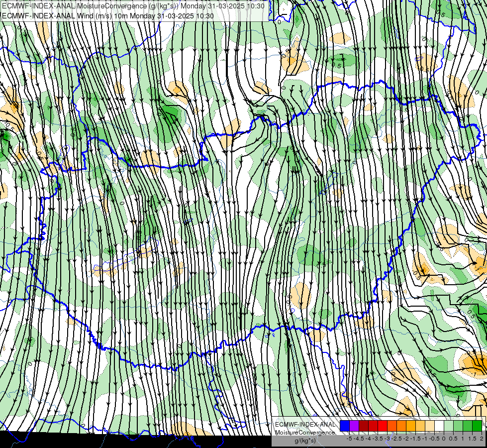The image size is (487, 448).
Task: Click the -1.5 tick label on the legend
Action: (x=415, y=439)
